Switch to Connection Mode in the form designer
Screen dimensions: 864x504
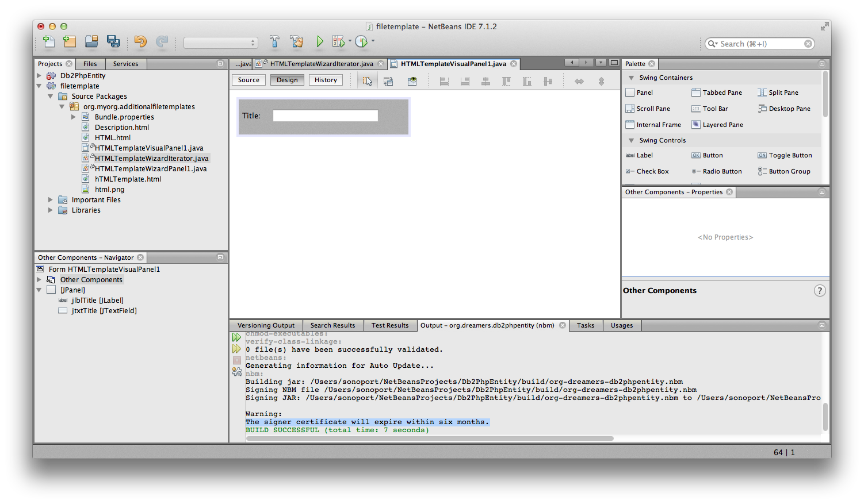388,81
